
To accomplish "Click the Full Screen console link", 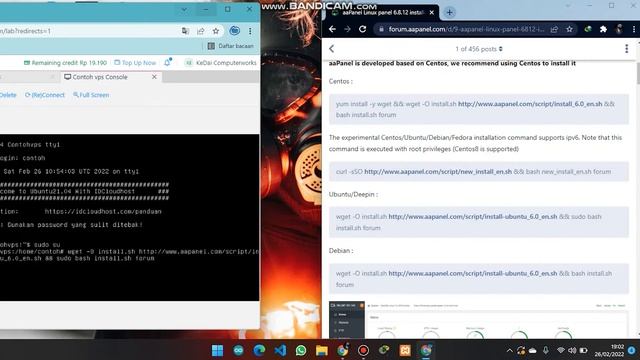I will [91, 95].
